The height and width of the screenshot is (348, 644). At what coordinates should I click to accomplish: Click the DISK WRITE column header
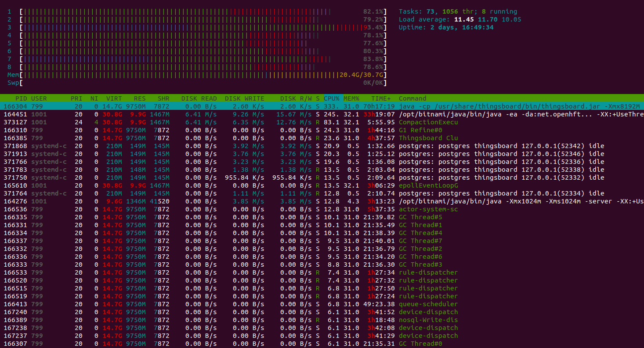tap(244, 98)
